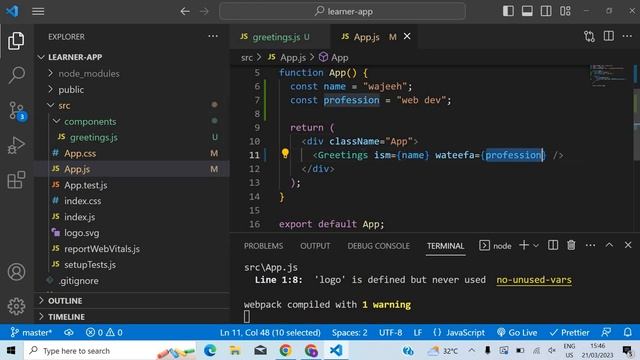Select the node terminal instance
Image resolution: width=640 pixels, height=360 pixels.
click(x=495, y=245)
